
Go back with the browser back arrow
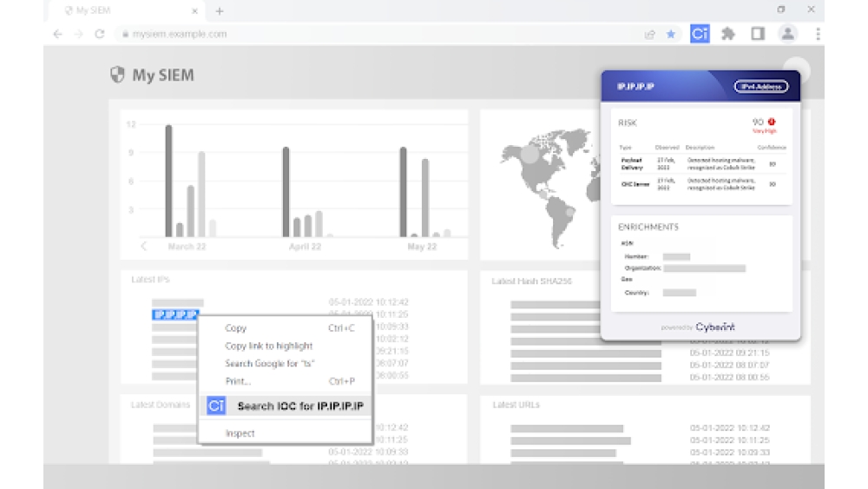57,34
